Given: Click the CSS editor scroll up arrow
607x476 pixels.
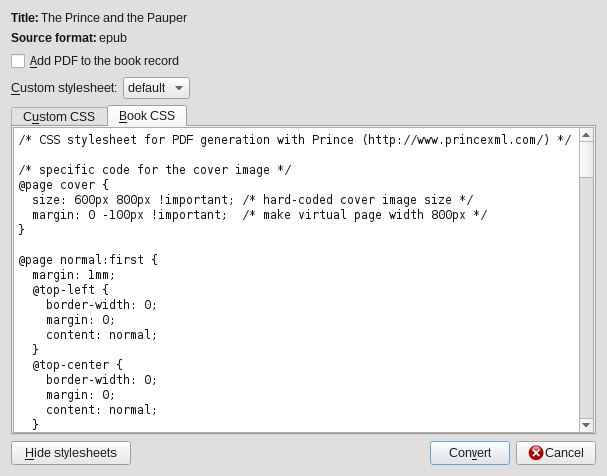Looking at the screenshot, I should [586, 134].
